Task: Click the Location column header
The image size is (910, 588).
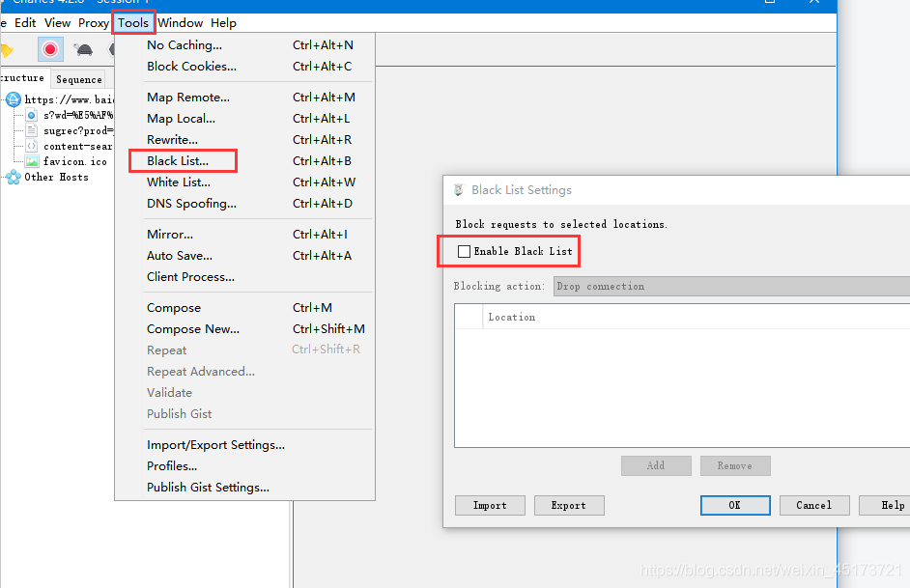Action: [x=697, y=317]
